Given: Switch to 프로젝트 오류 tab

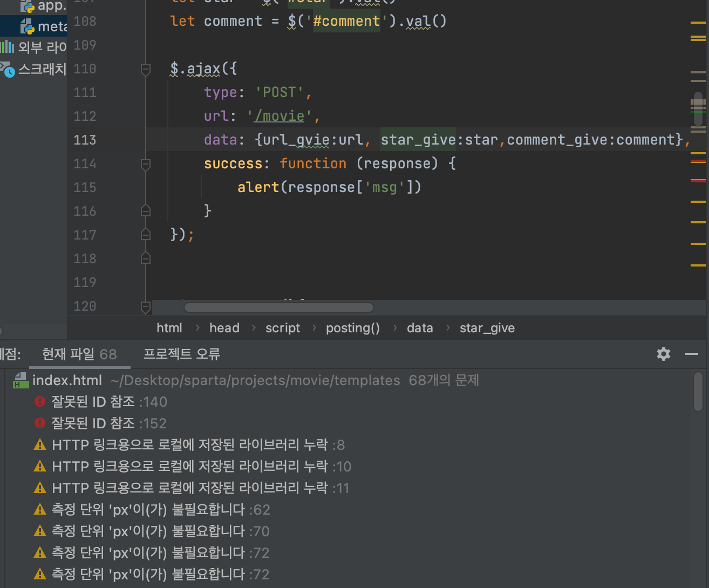Looking at the screenshot, I should [x=182, y=354].
